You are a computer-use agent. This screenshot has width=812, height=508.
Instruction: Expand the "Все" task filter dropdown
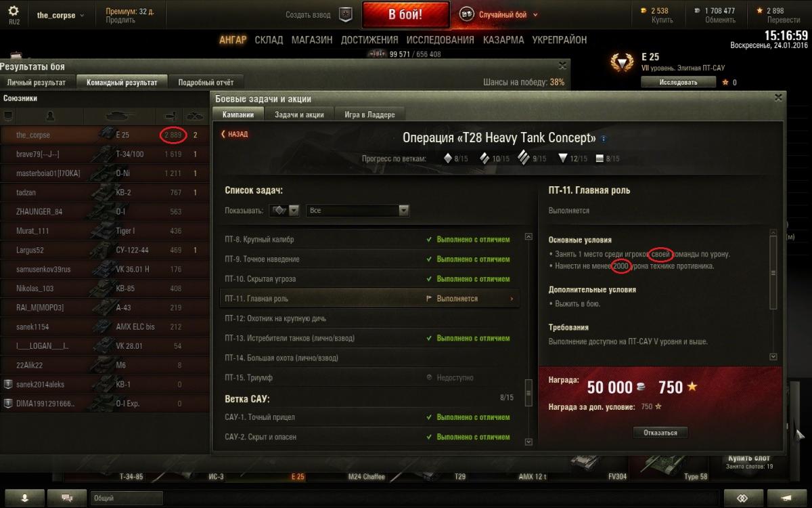click(x=358, y=211)
